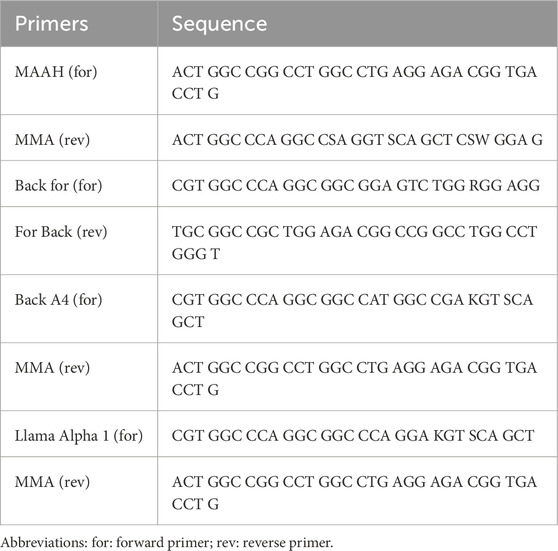The width and height of the screenshot is (558, 551).
Task: Click the GGG T continuation line
Action: click(196, 254)
